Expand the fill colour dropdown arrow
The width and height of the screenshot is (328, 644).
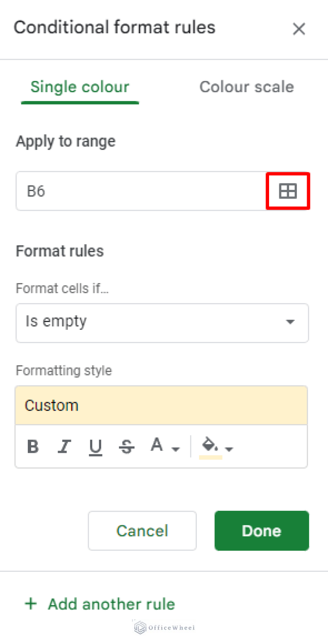pyautogui.click(x=230, y=449)
